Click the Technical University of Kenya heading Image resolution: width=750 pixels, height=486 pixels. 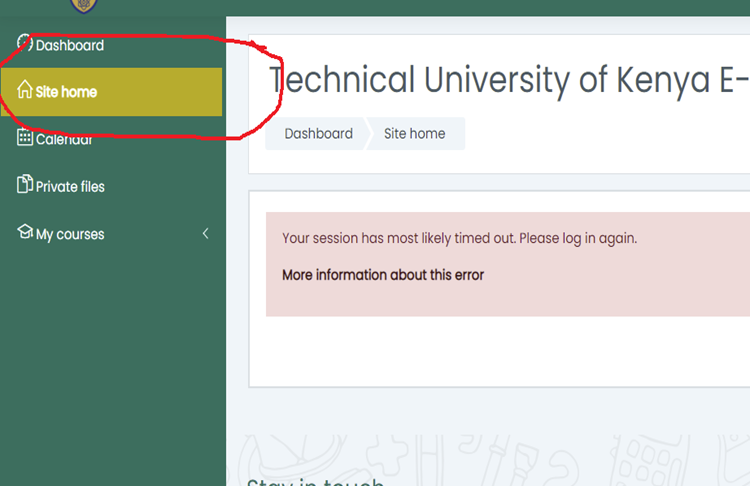coord(509,80)
